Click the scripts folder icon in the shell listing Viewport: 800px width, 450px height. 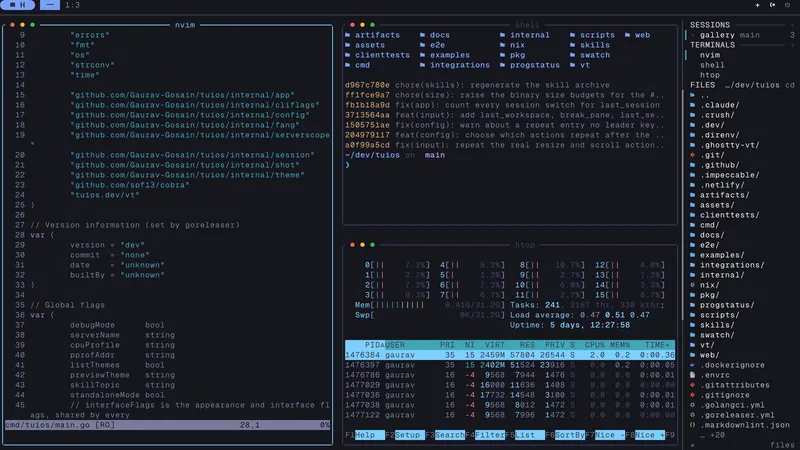click(572, 35)
